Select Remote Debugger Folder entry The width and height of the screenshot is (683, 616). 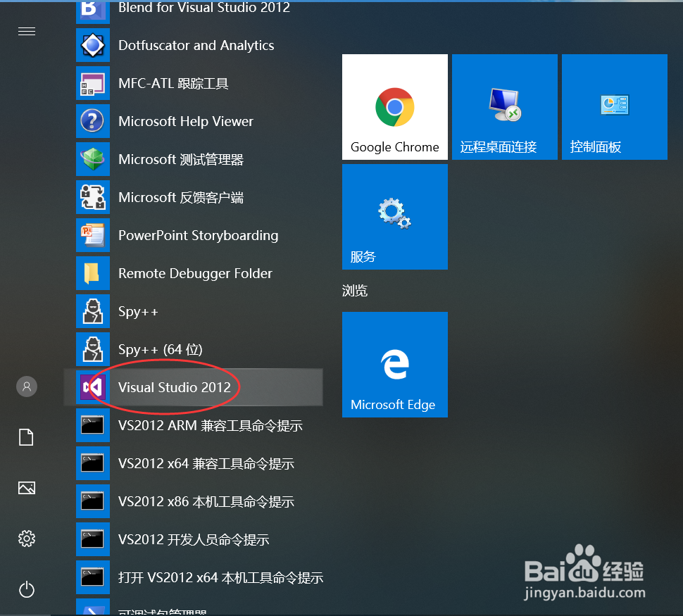195,274
